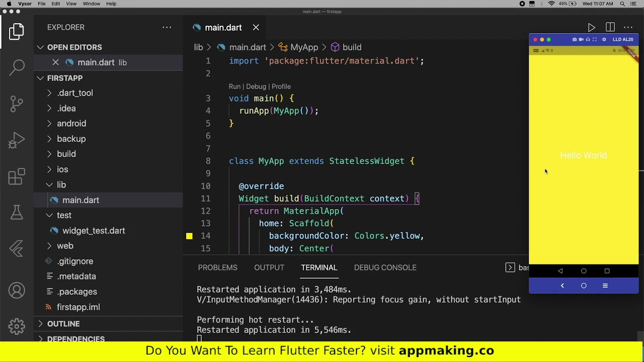Image resolution: width=644 pixels, height=362 pixels.
Task: Close the main.dart editor tab
Action: [x=256, y=28]
